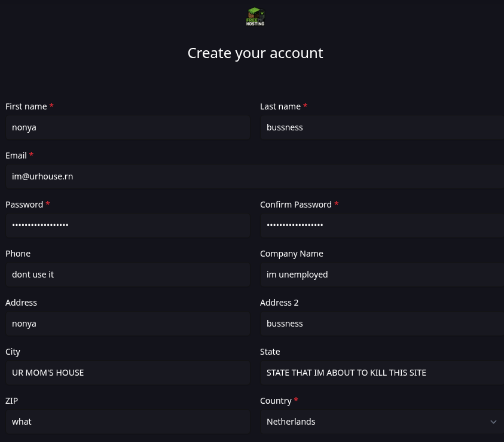Click the State text field
The width and height of the screenshot is (504, 442).
(381, 373)
